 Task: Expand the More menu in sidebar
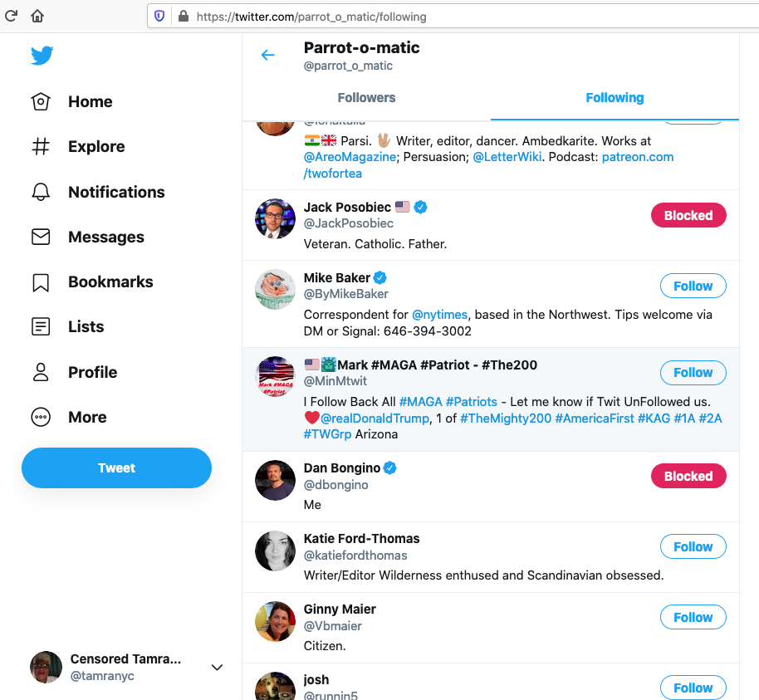(x=41, y=418)
